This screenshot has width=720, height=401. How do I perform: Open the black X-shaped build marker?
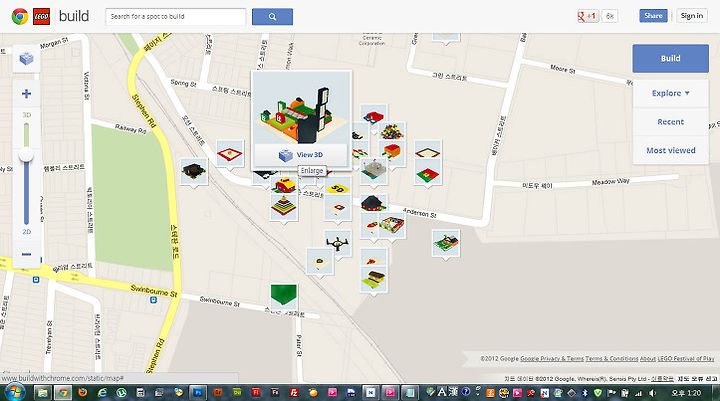pos(338,243)
